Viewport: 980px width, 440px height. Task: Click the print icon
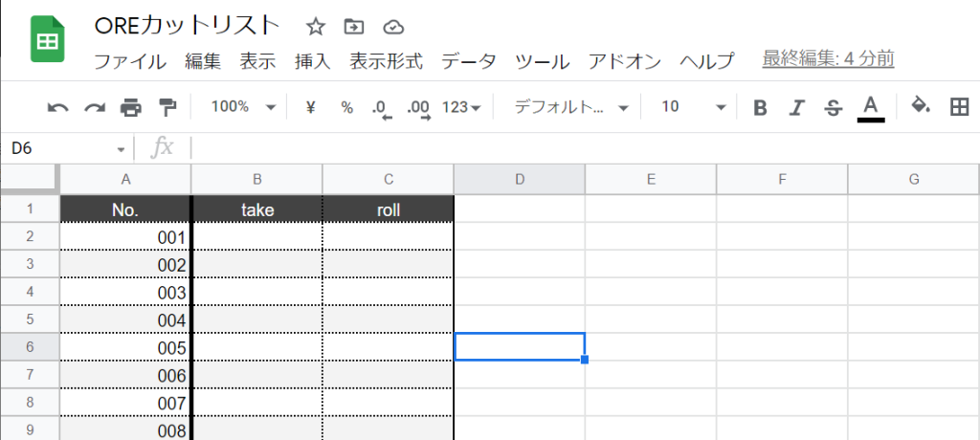(130, 107)
